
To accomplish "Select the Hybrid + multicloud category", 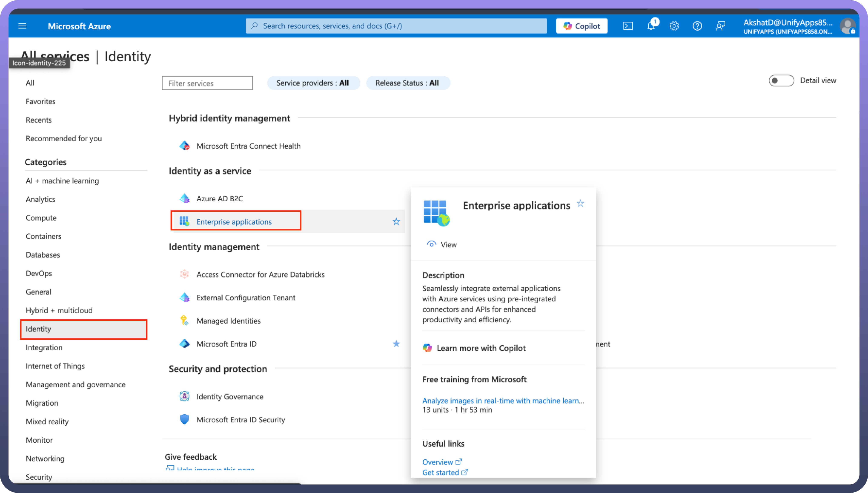I will point(59,311).
